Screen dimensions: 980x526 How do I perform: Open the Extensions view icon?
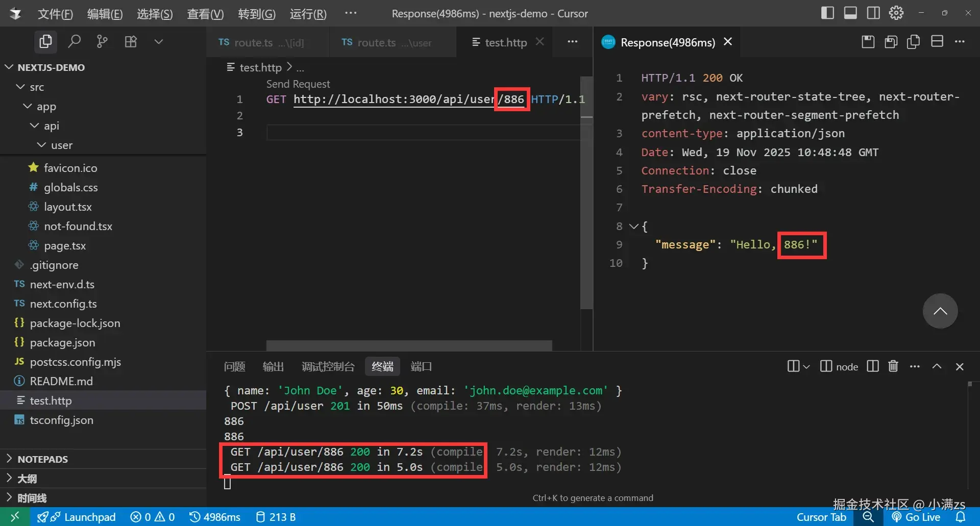[131, 41]
